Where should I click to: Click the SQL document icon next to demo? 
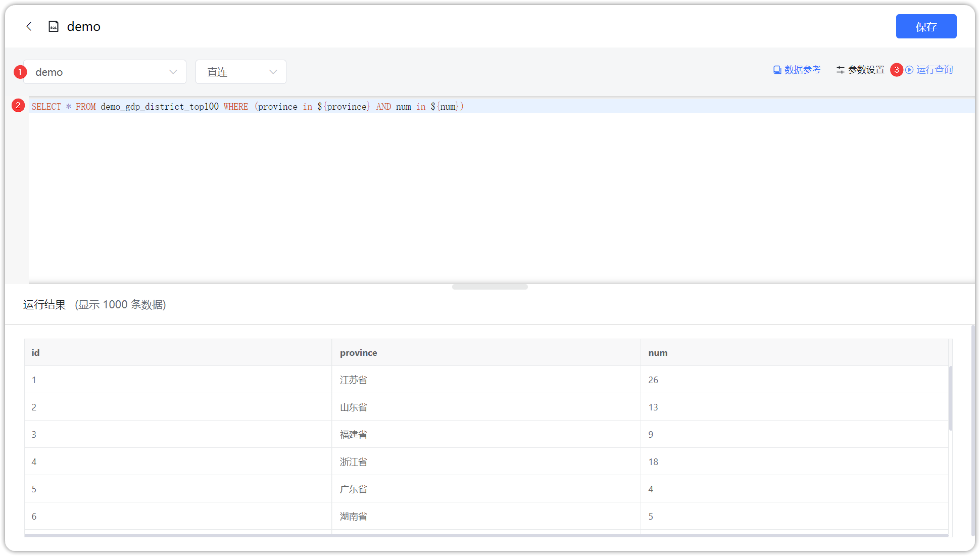tap(53, 26)
